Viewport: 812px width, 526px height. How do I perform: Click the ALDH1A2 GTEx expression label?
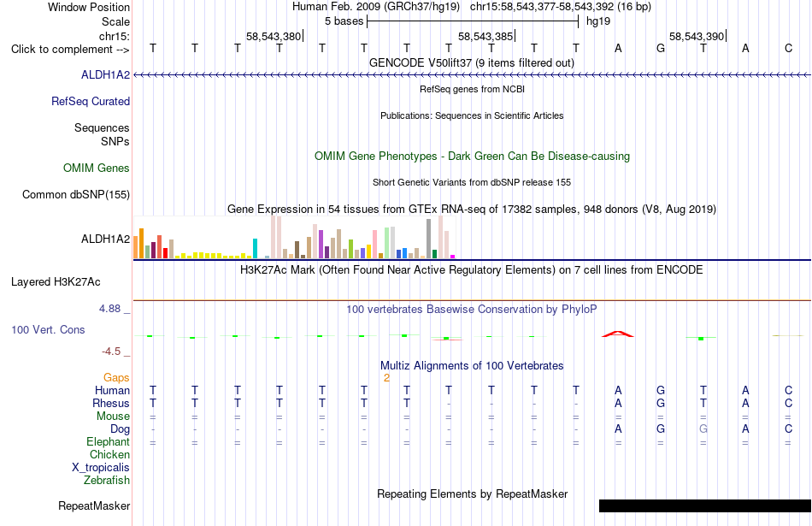pos(105,239)
